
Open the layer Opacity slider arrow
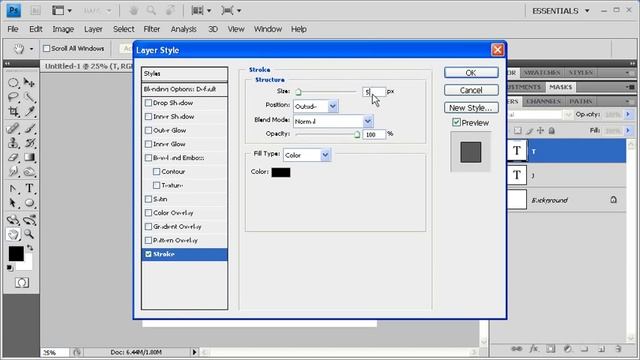pyautogui.click(x=628, y=115)
